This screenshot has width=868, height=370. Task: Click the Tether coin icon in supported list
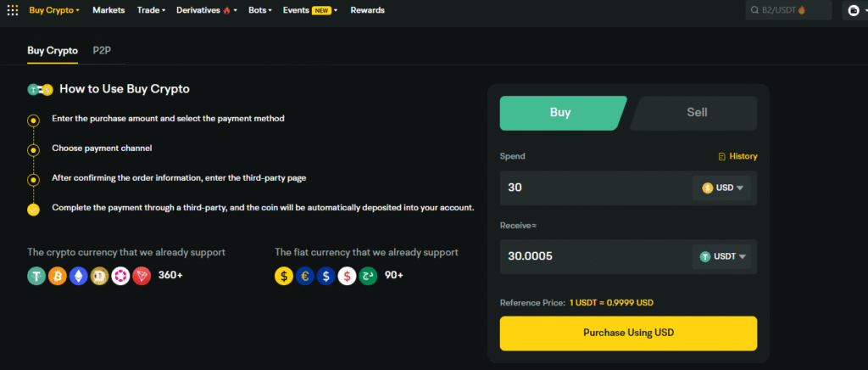pos(36,276)
